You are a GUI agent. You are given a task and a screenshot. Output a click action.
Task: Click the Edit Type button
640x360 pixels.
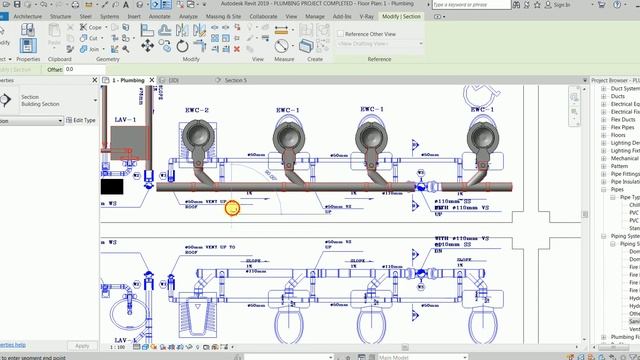pos(81,120)
